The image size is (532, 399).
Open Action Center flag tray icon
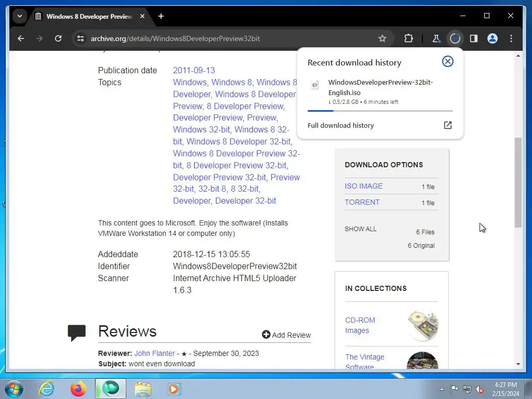pos(454,389)
